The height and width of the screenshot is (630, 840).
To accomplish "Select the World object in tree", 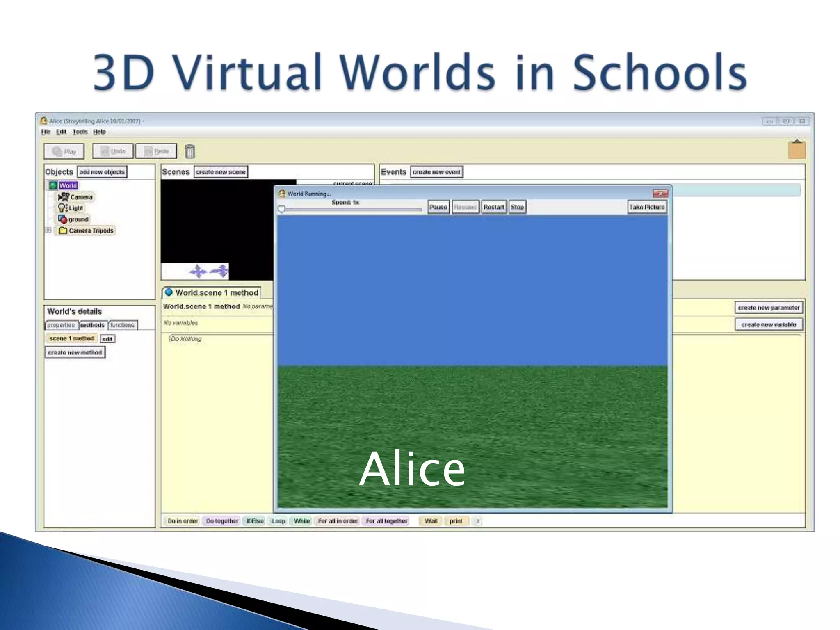I will [68, 185].
